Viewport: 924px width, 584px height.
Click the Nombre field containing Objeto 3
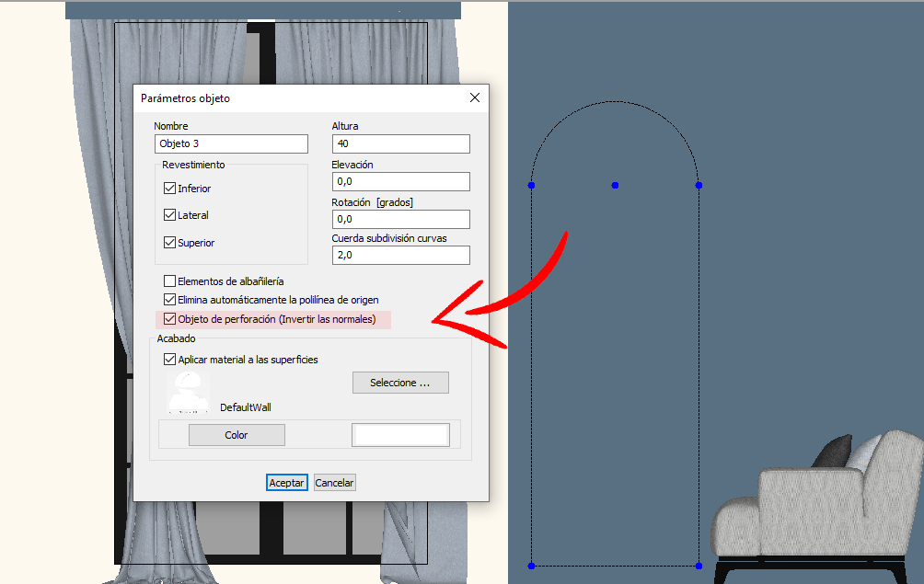231,143
